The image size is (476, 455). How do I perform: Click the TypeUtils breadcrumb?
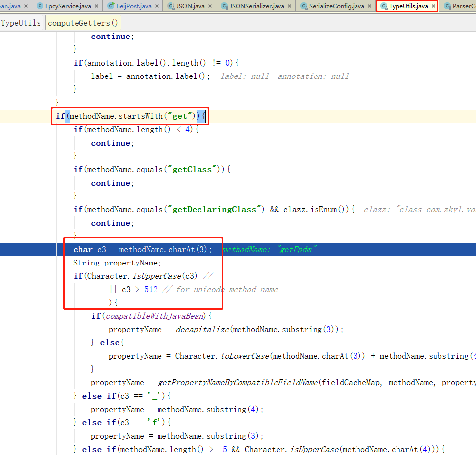21,23
